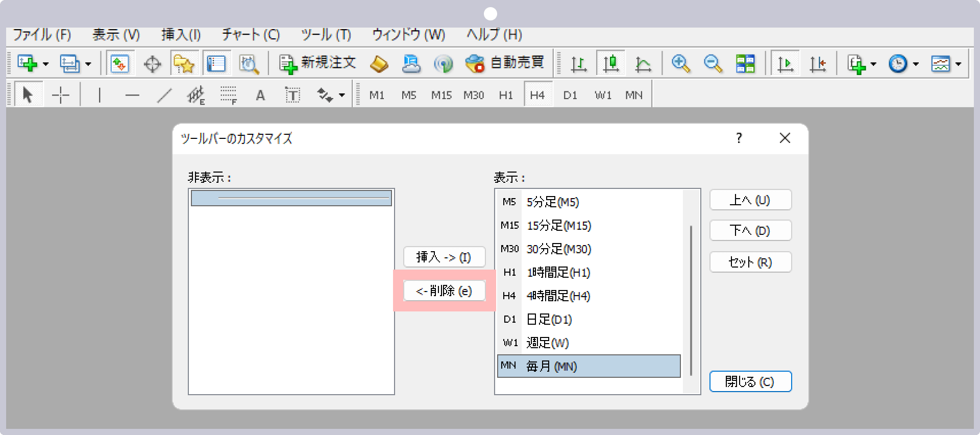Select the crosshair tool

(x=61, y=95)
